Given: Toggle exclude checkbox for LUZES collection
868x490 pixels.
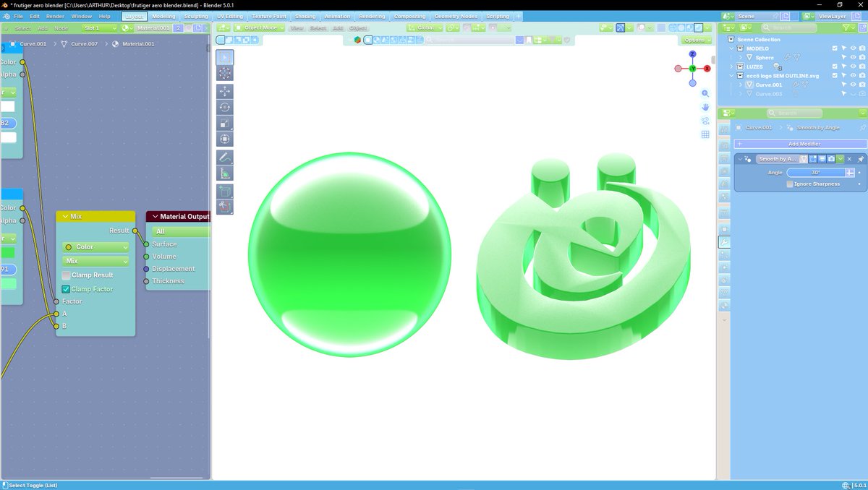Looking at the screenshot, I should [835, 66].
